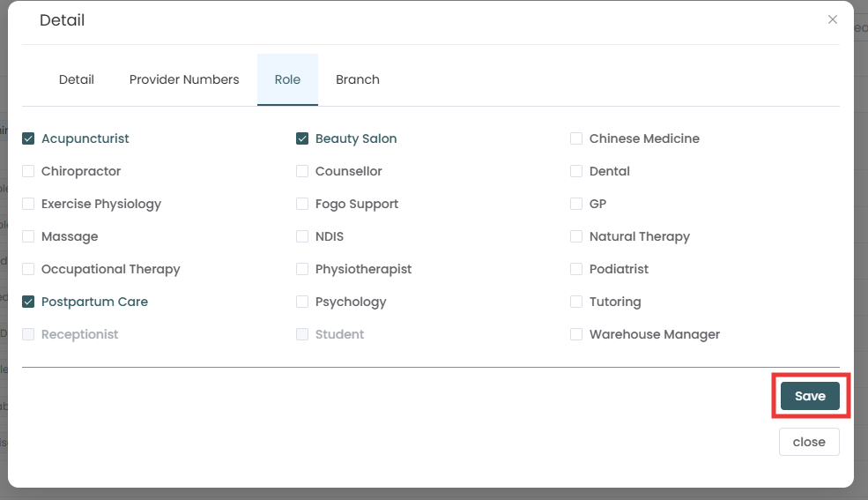Check the GP checkbox
868x500 pixels.
click(x=576, y=204)
